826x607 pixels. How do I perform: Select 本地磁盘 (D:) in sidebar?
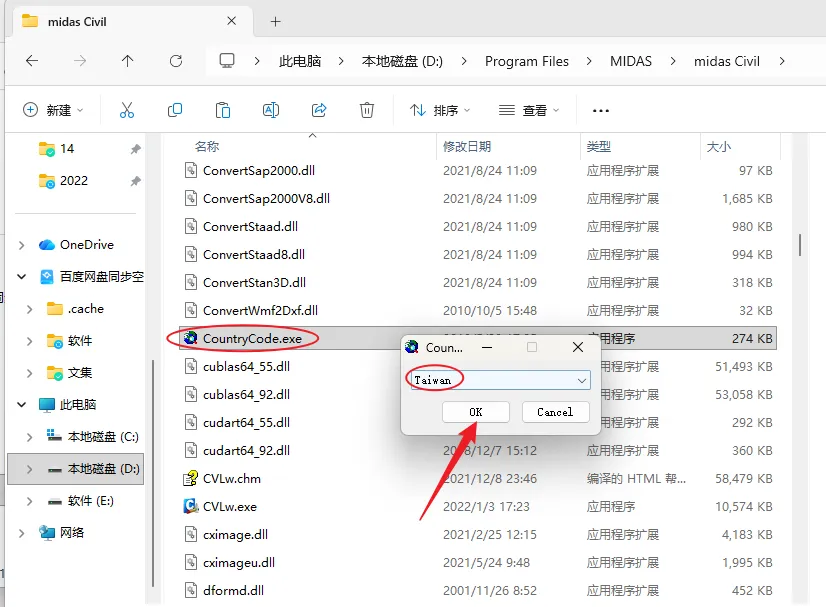[x=76, y=469]
